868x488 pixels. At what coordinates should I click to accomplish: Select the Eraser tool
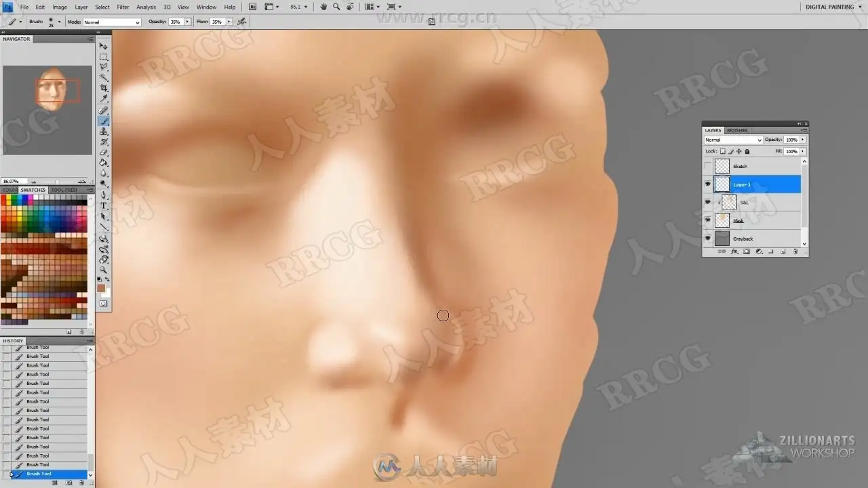pos(104,152)
